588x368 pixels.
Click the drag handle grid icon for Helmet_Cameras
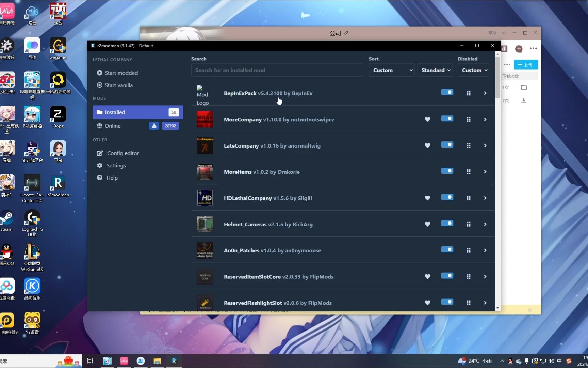point(469,224)
